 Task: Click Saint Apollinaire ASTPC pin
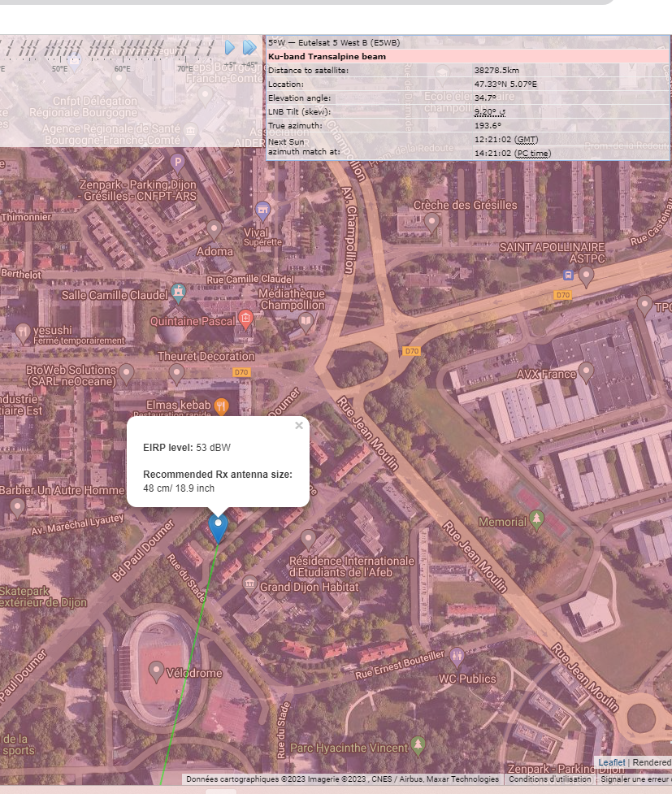tap(586, 276)
